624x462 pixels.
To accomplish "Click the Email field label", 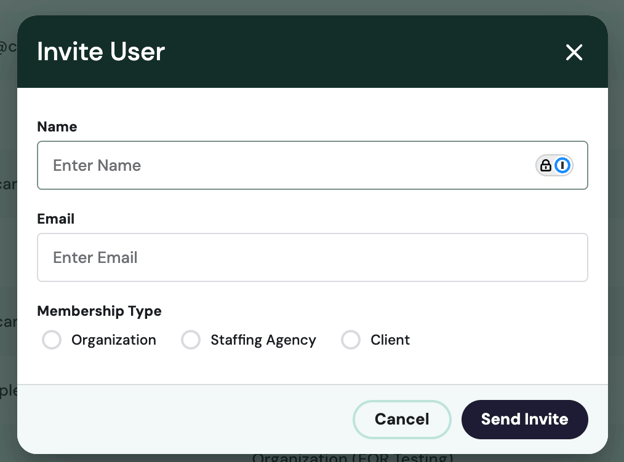I will click(x=56, y=219).
